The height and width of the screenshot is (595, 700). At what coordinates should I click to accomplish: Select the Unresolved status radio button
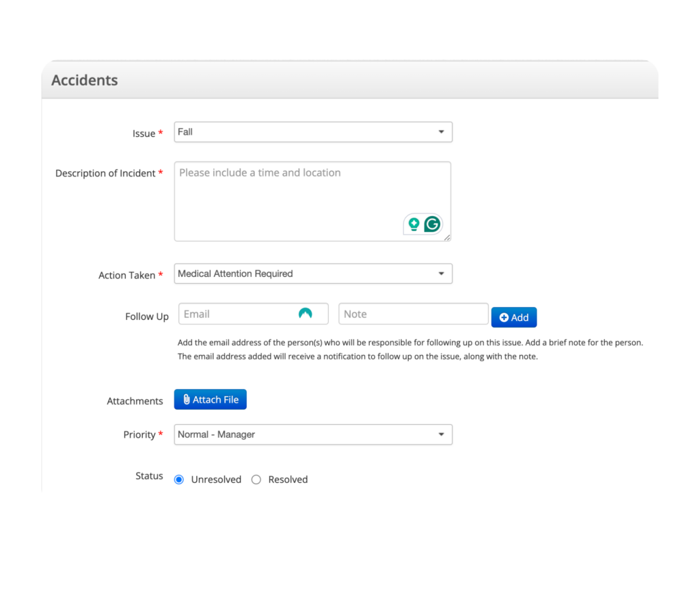(x=179, y=479)
